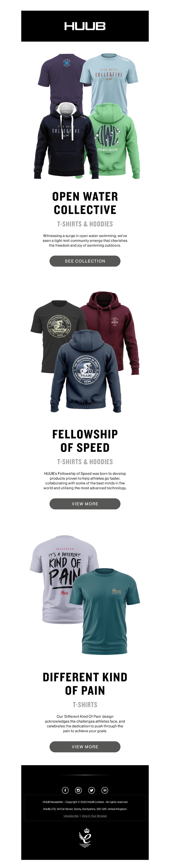Viewport: 170px width, 868px height.
Task: Open the View in Your Browser link
Action: (x=94, y=816)
